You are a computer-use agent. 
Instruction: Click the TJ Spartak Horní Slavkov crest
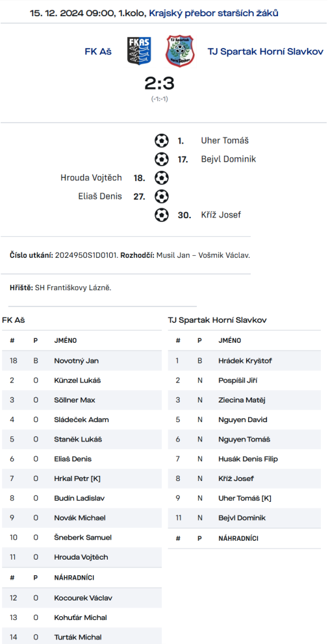(x=180, y=51)
